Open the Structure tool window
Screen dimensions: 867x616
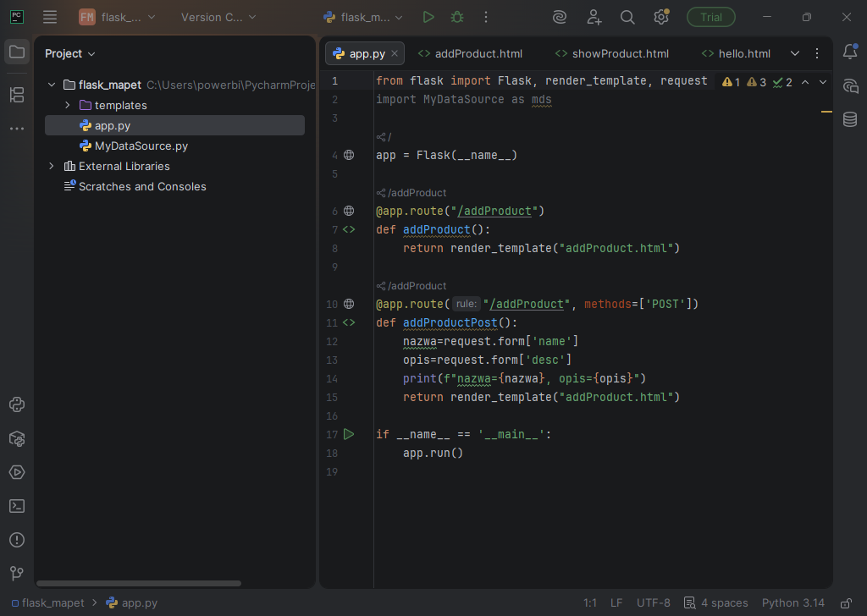(x=17, y=95)
